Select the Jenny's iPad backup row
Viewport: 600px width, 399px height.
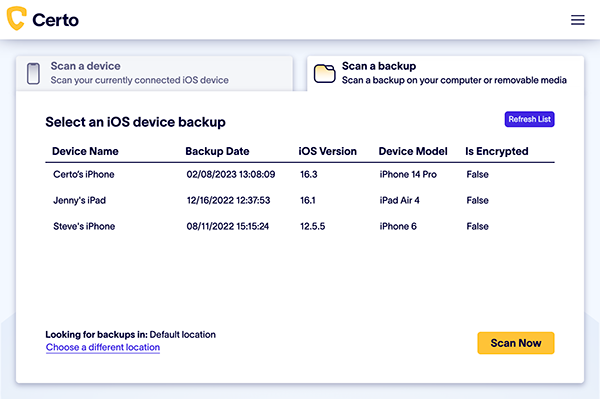point(300,200)
